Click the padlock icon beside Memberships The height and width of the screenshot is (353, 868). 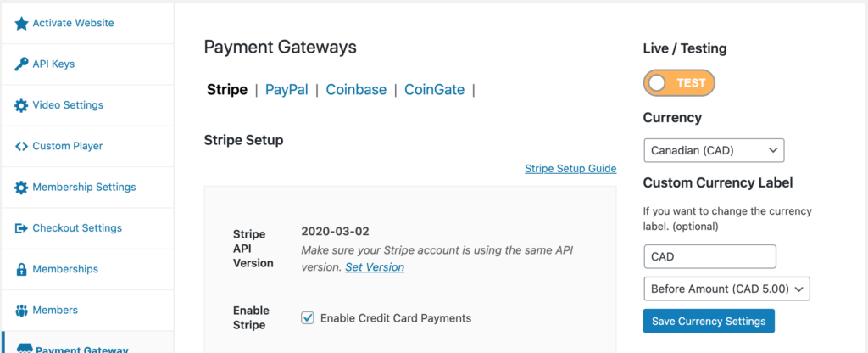pos(21,269)
